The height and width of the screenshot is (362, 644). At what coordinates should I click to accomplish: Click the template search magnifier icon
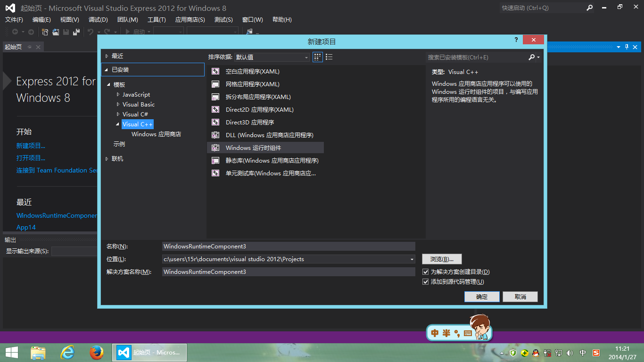click(x=531, y=57)
